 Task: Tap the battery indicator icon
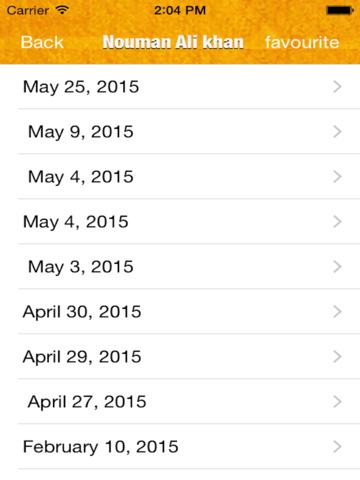tap(340, 10)
